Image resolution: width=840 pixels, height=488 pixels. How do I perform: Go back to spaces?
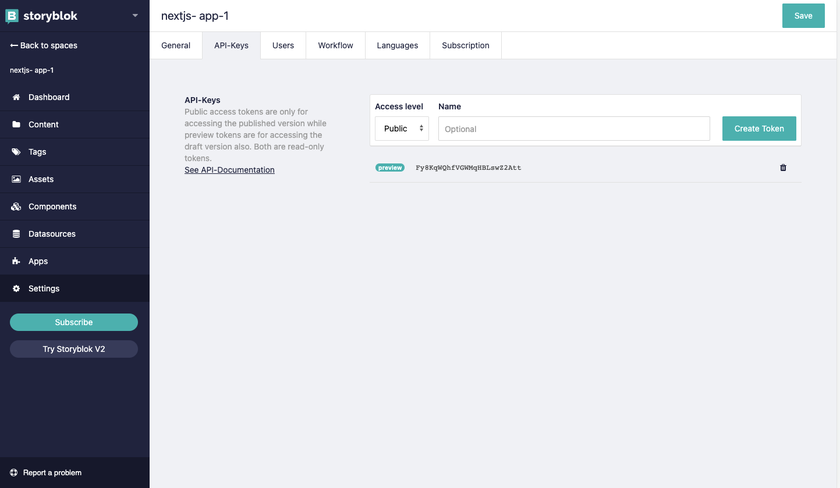coord(43,46)
